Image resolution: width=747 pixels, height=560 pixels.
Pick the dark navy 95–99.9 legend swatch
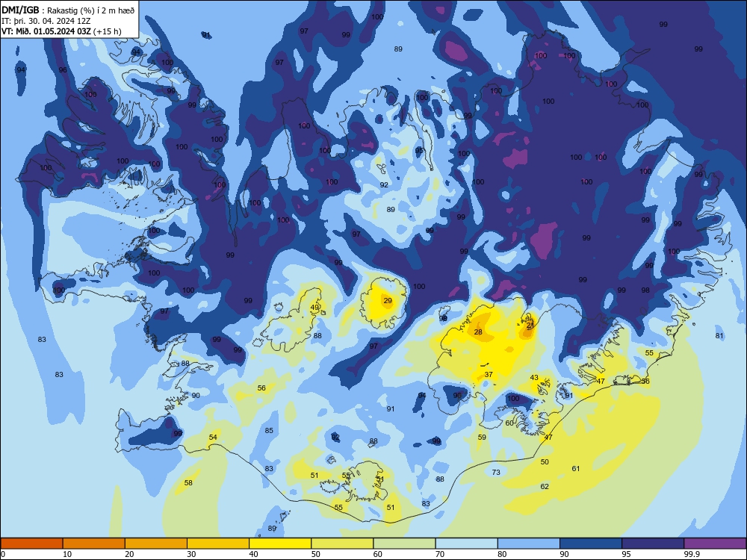coord(653,544)
